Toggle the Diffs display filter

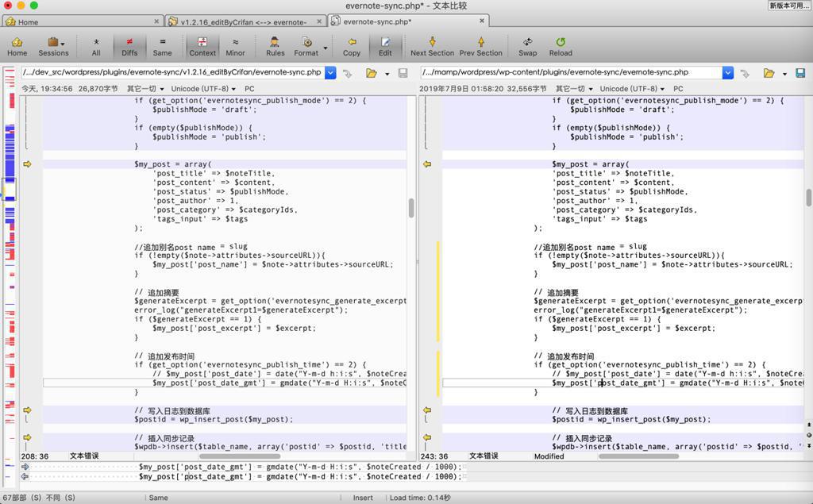click(129, 46)
